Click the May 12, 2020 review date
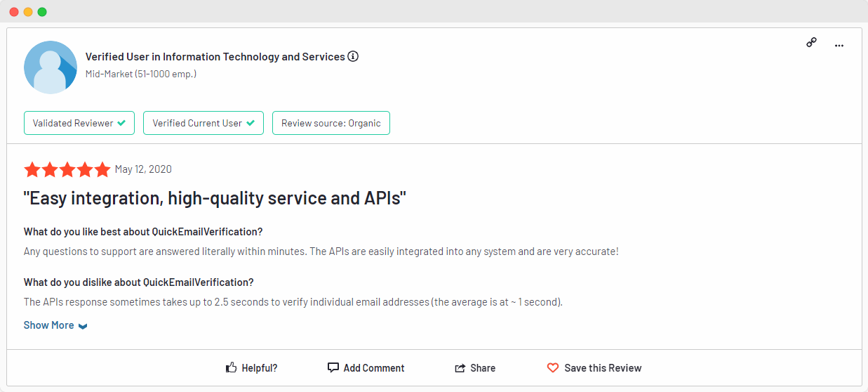Image resolution: width=868 pixels, height=392 pixels. point(143,169)
